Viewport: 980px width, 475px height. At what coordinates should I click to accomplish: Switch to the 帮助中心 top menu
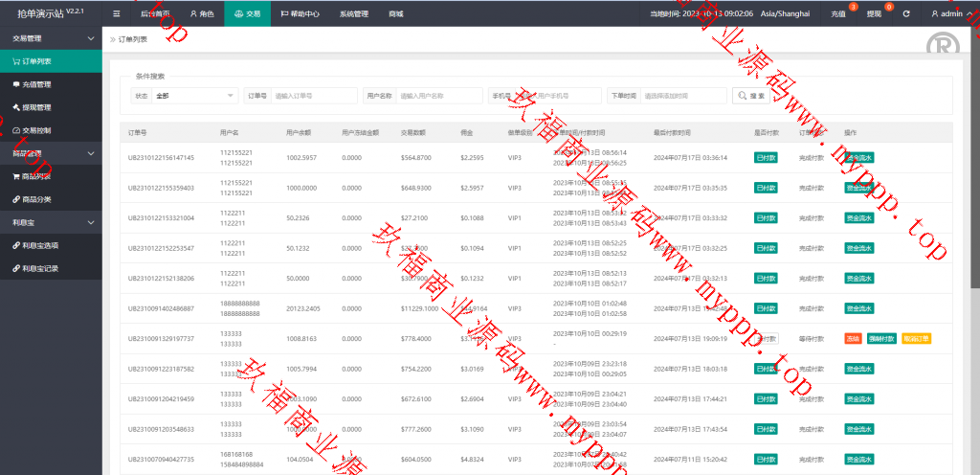click(x=303, y=14)
